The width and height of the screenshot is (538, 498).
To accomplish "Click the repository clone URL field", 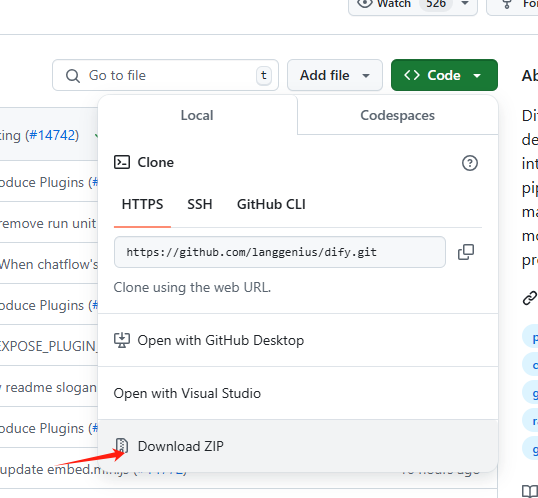I will tap(280, 252).
